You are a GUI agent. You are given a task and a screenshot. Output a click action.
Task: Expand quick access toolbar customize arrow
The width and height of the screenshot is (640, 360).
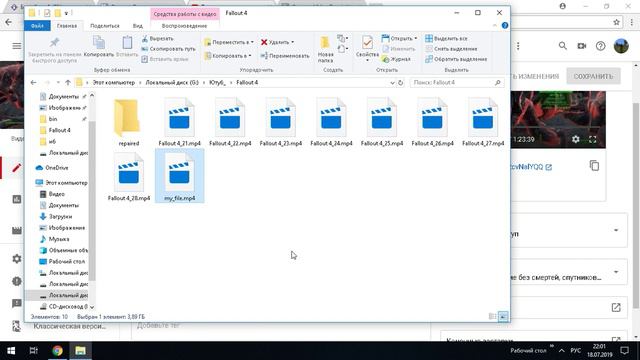pos(67,13)
